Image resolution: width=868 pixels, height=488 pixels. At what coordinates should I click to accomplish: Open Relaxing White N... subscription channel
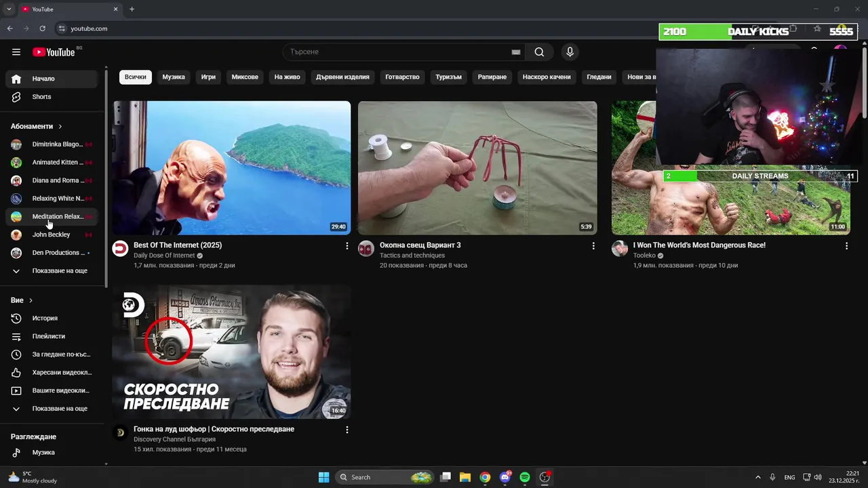pyautogui.click(x=52, y=199)
